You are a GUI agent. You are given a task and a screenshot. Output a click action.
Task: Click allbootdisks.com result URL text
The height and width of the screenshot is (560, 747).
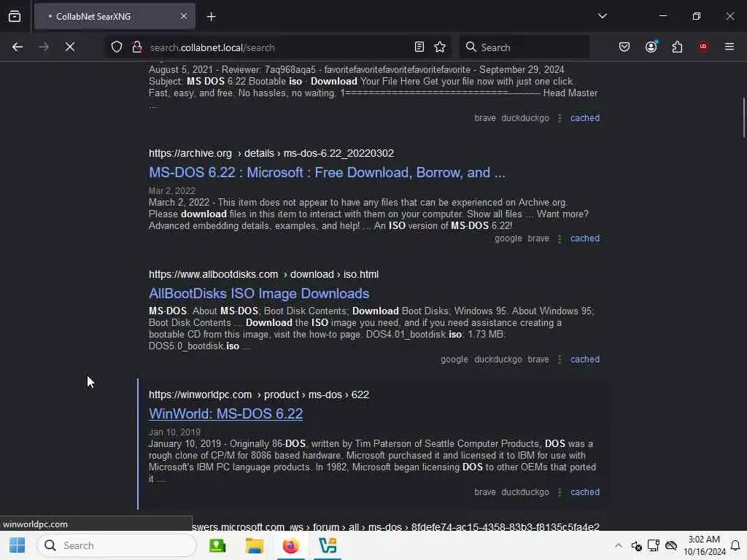(x=263, y=274)
